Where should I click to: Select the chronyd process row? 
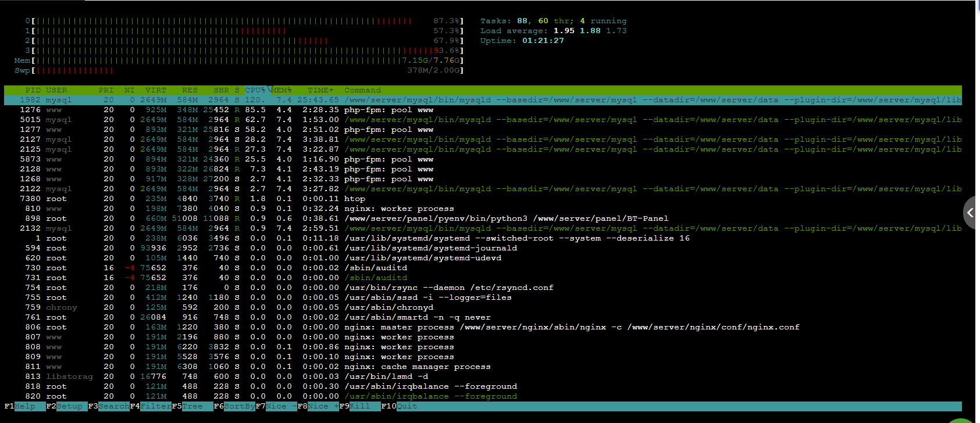[x=483, y=307]
